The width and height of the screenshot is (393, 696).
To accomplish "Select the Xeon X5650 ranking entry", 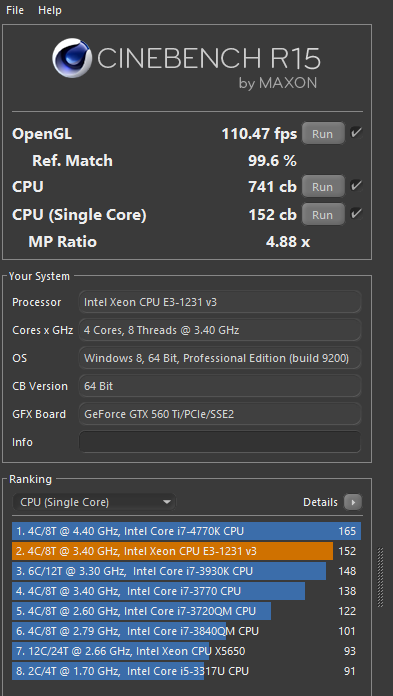I will 187,651.
